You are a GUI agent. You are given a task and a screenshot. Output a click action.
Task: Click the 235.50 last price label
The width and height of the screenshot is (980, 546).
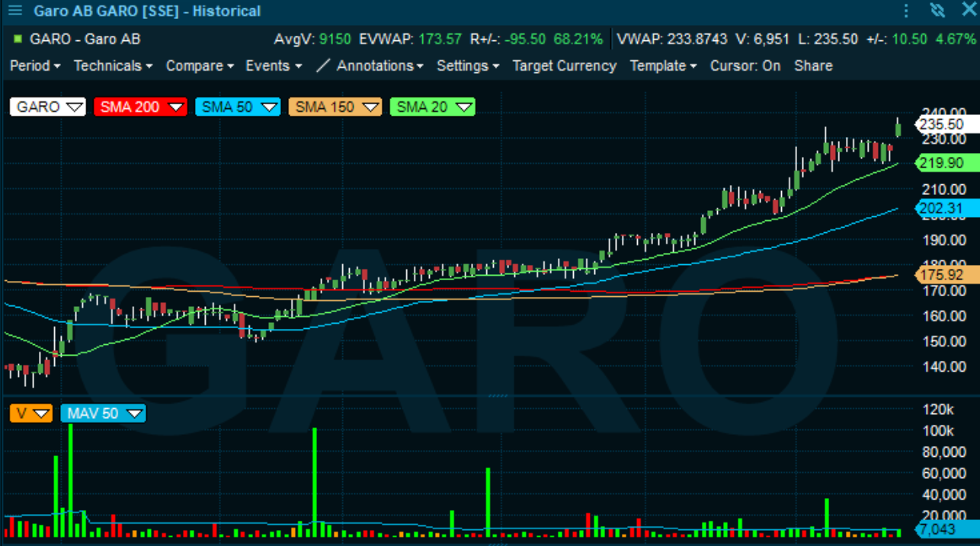946,124
